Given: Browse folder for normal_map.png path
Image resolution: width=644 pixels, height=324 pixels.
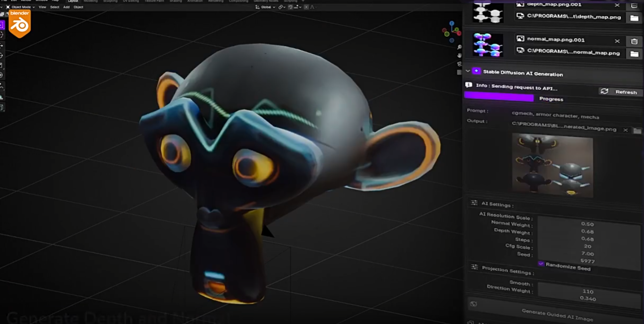Looking at the screenshot, I should click(634, 54).
